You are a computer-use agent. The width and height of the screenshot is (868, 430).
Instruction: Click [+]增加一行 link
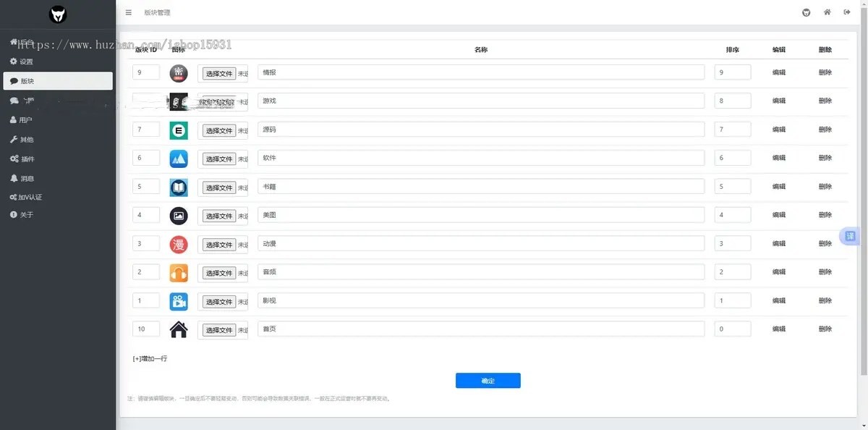point(150,358)
